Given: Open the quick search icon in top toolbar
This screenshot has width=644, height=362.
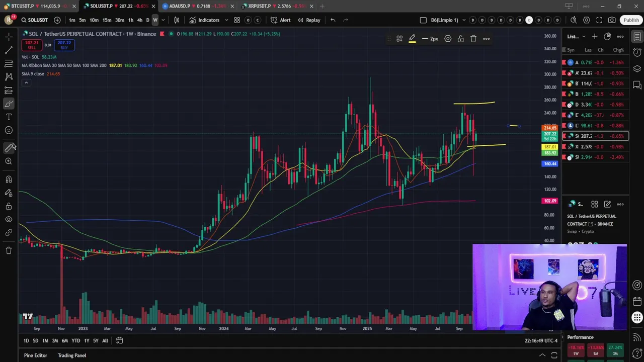Looking at the screenshot, I should click(574, 20).
